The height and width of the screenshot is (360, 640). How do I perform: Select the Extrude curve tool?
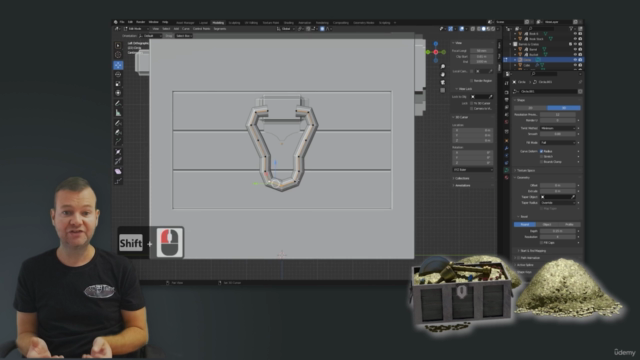point(118,142)
